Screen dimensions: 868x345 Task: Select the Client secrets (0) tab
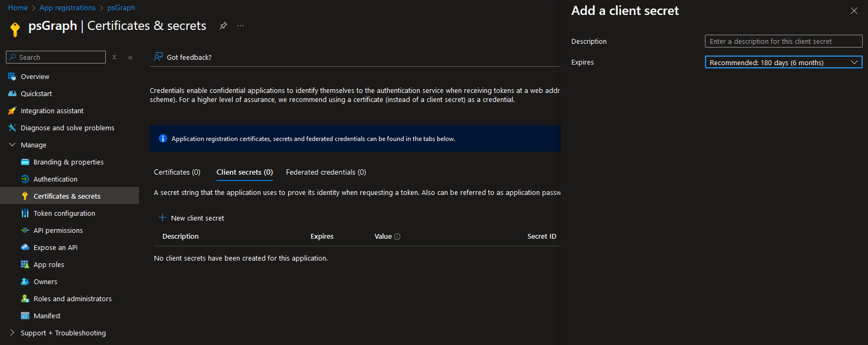coord(245,172)
